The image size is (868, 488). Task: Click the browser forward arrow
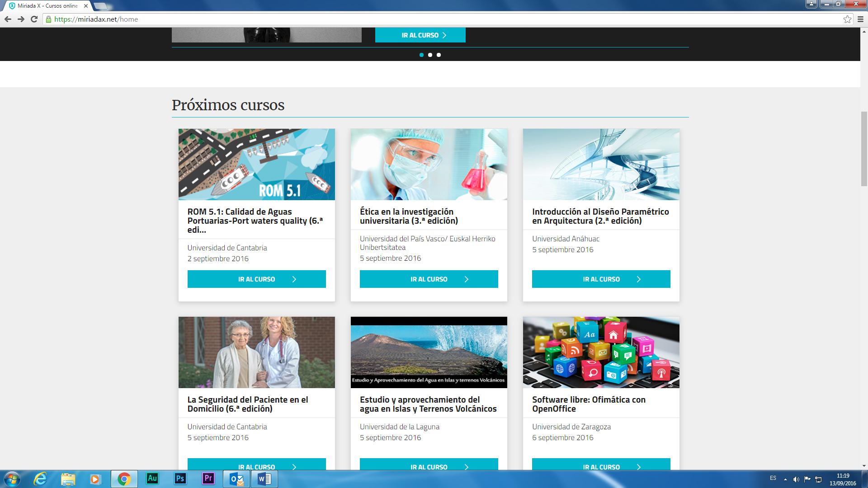[x=21, y=19]
